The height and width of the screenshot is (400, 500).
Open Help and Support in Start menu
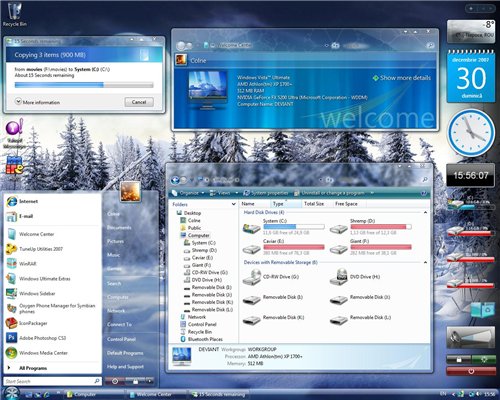click(x=125, y=367)
